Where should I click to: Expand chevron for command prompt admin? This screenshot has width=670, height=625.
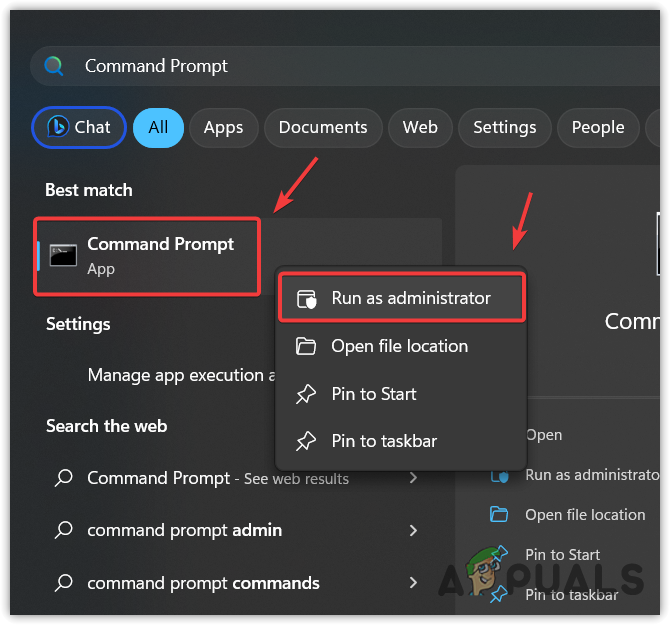coord(413,531)
